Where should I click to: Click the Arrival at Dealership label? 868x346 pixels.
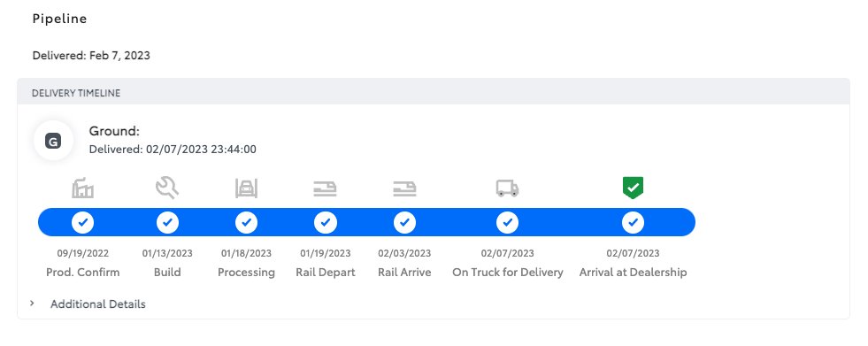click(633, 273)
